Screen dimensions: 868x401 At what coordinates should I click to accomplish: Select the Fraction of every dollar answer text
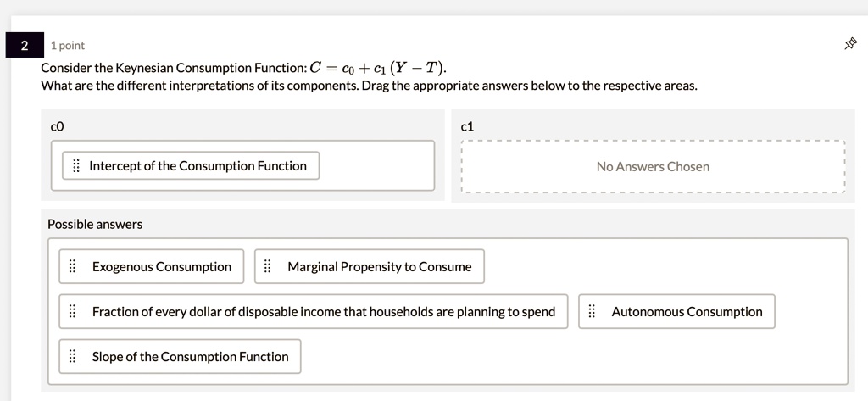pyautogui.click(x=323, y=312)
